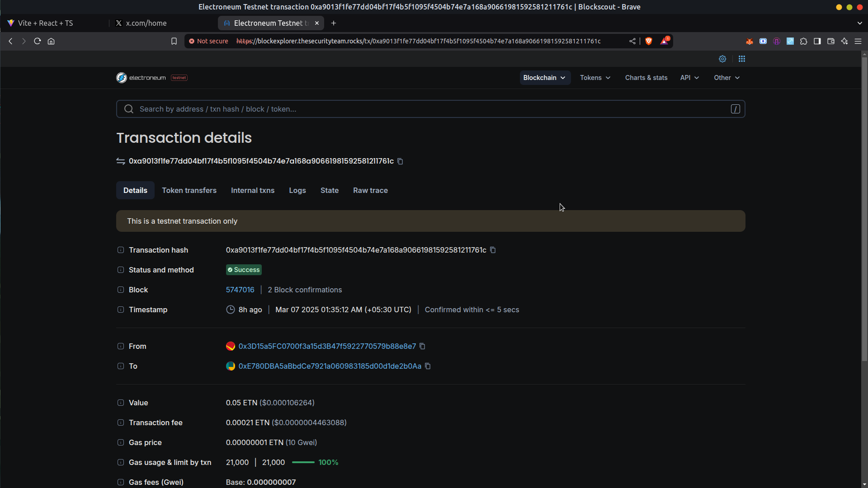
Task: Click the share icon in the URL bar
Action: tap(632, 41)
